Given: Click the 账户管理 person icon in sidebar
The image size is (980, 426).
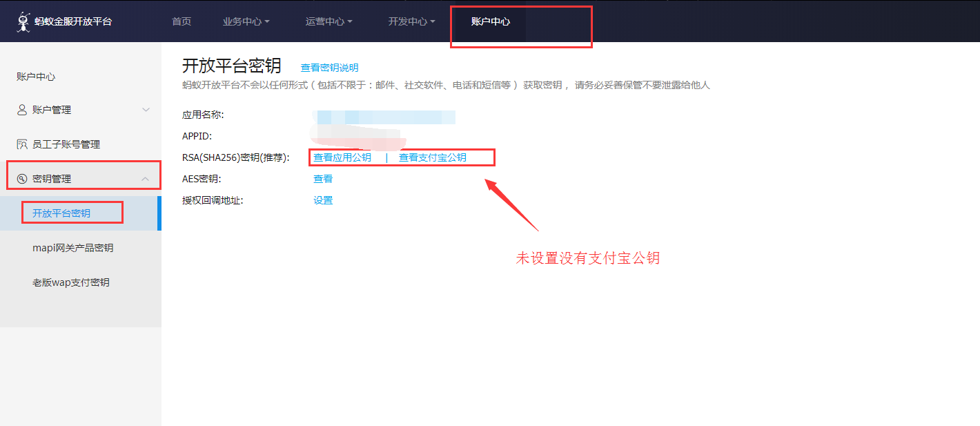Looking at the screenshot, I should (22, 110).
